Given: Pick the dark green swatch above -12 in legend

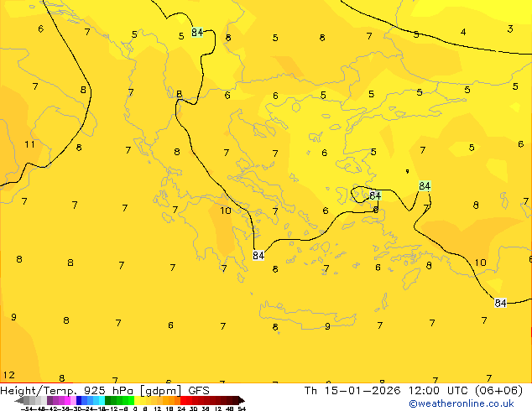Looking at the screenshot, I should [x=108, y=400].
